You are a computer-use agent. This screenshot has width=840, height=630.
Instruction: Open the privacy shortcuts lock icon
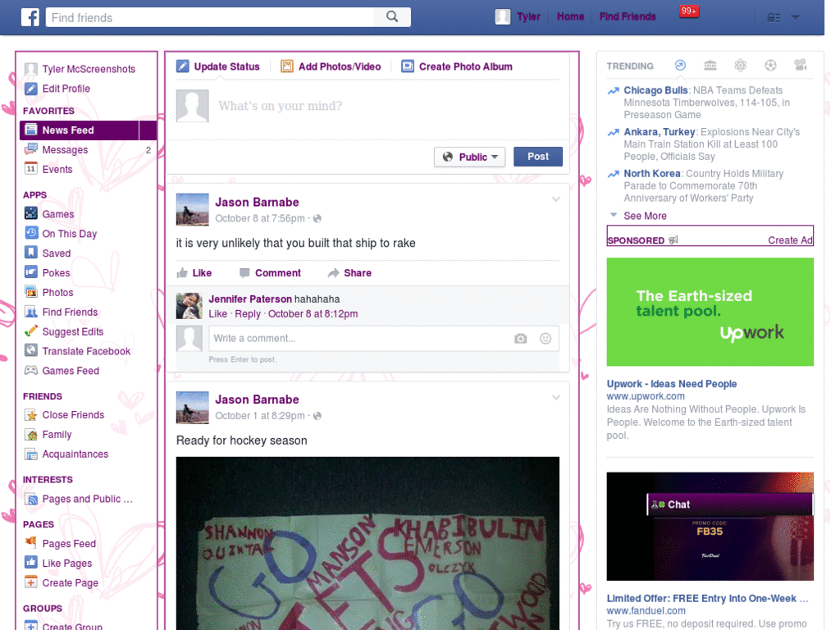point(774,18)
